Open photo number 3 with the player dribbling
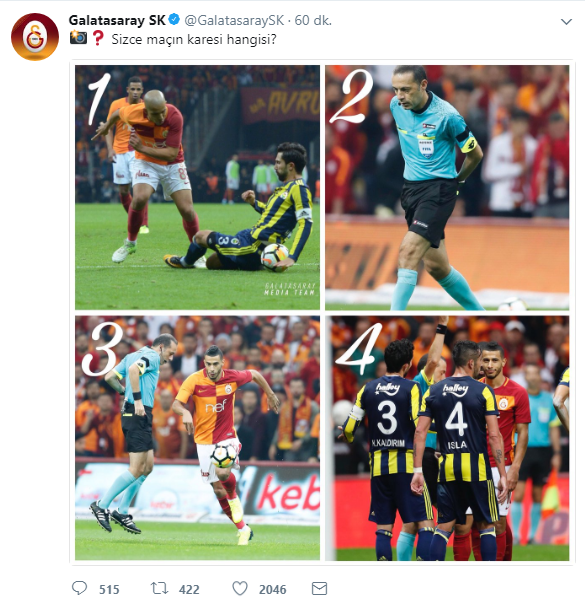 coord(197,438)
